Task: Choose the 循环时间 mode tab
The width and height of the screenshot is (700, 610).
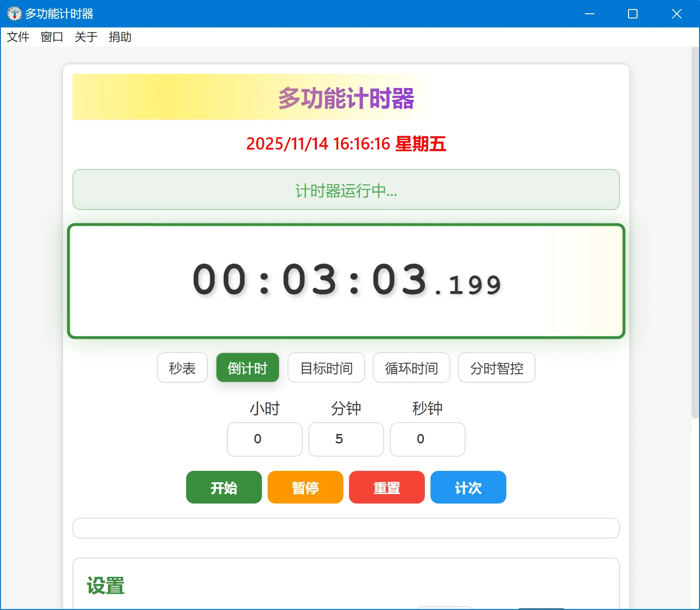Action: (x=411, y=368)
